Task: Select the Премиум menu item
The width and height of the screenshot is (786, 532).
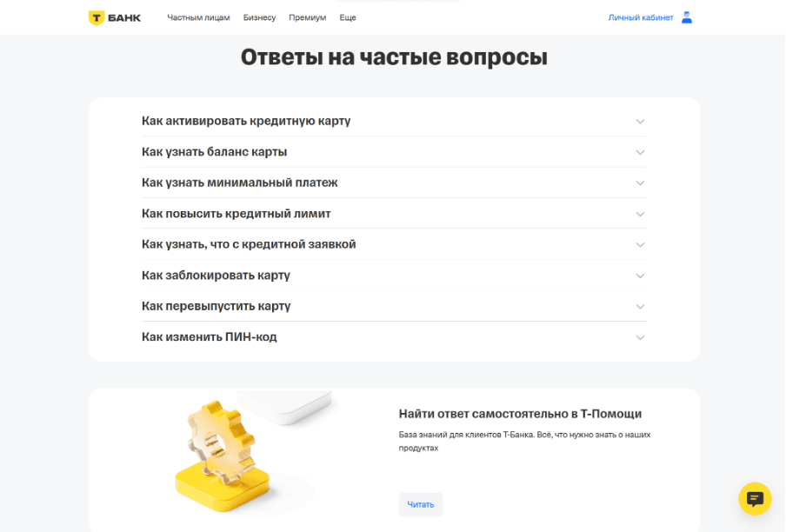Action: (307, 17)
